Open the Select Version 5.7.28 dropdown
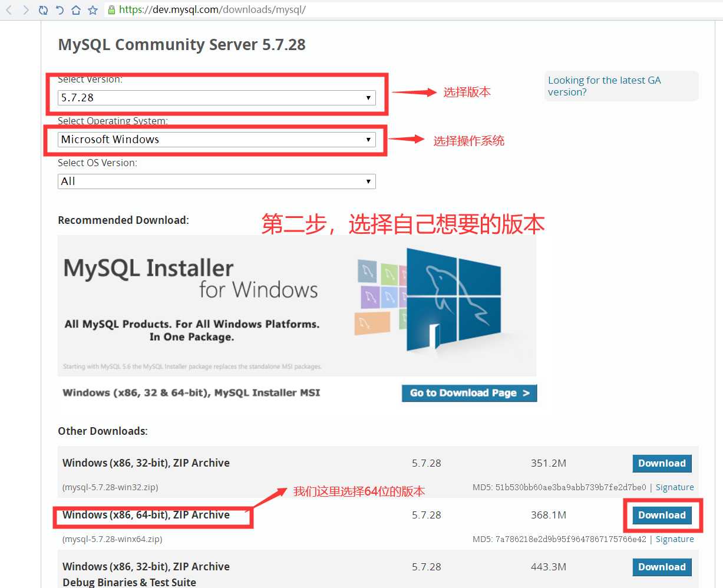The image size is (723, 588). click(x=217, y=98)
